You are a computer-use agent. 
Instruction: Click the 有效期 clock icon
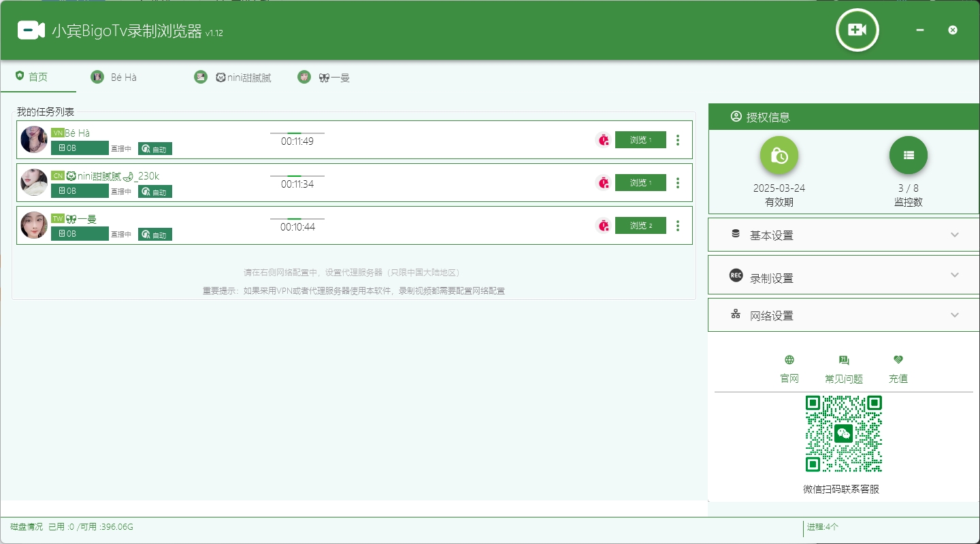(x=779, y=156)
